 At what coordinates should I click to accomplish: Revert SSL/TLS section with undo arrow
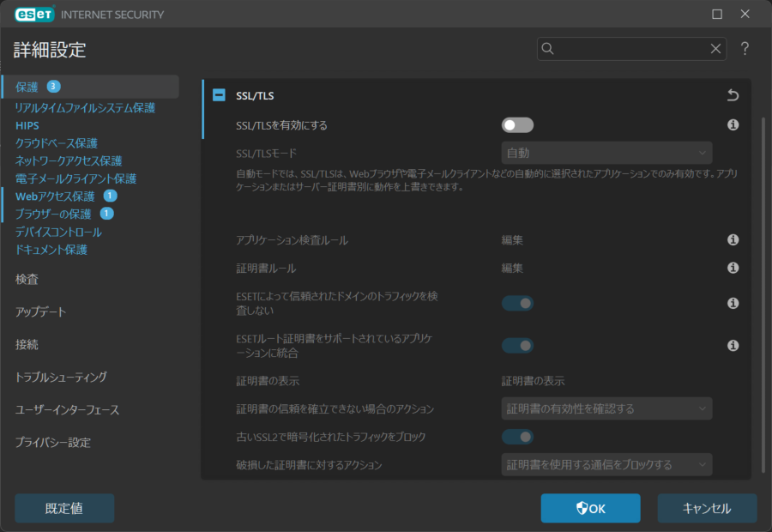733,95
